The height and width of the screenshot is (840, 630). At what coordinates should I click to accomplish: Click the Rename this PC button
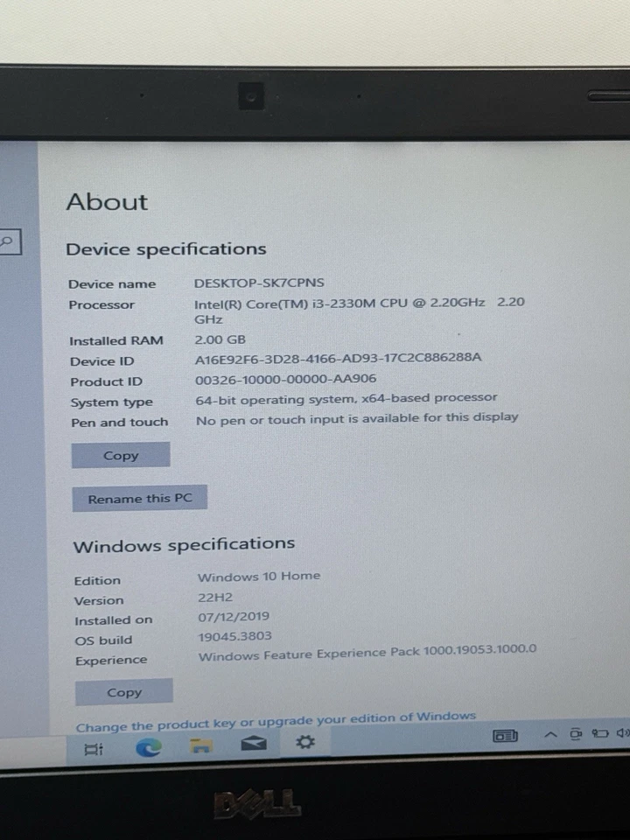click(139, 499)
